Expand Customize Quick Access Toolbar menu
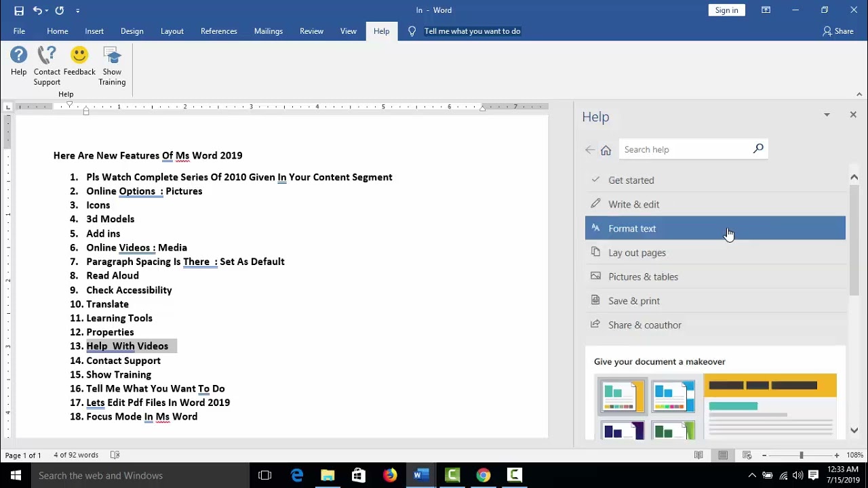This screenshot has height=488, width=868. [77, 10]
